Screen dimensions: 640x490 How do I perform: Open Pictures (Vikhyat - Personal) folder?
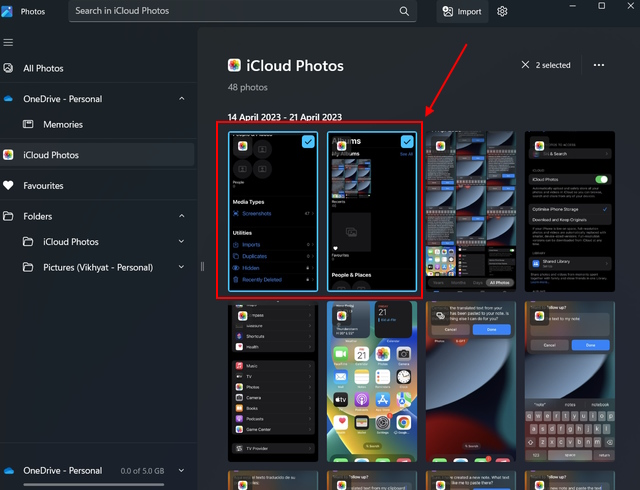(98, 267)
